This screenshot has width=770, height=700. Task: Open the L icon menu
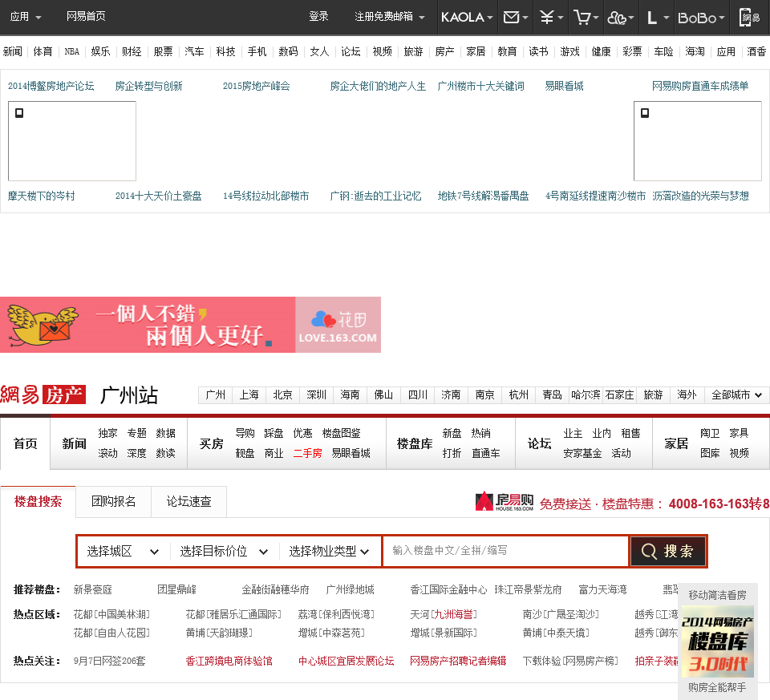[x=657, y=17]
